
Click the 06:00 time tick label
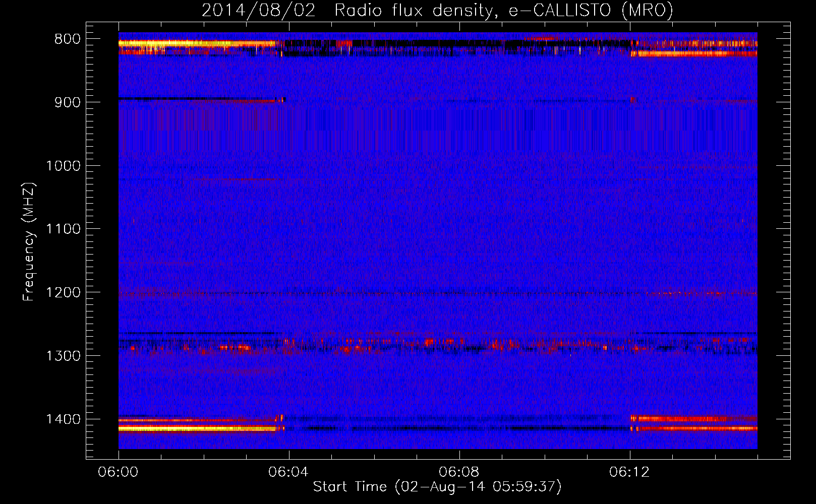[118, 472]
